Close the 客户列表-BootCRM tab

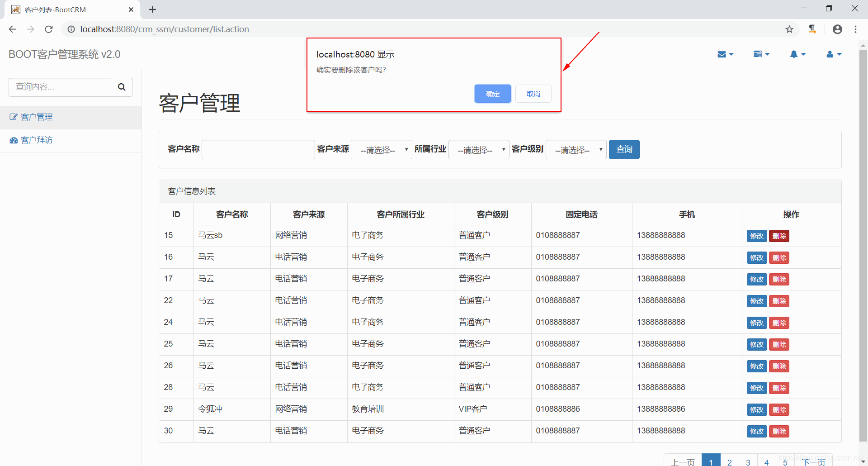[131, 10]
